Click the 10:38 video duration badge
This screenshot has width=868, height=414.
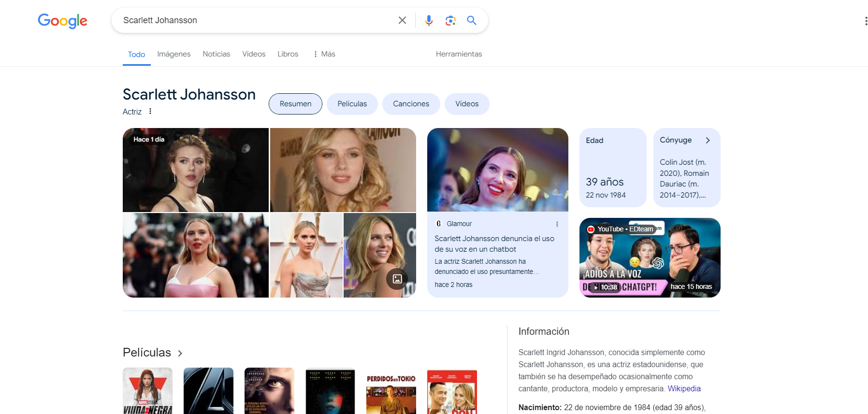[606, 287]
